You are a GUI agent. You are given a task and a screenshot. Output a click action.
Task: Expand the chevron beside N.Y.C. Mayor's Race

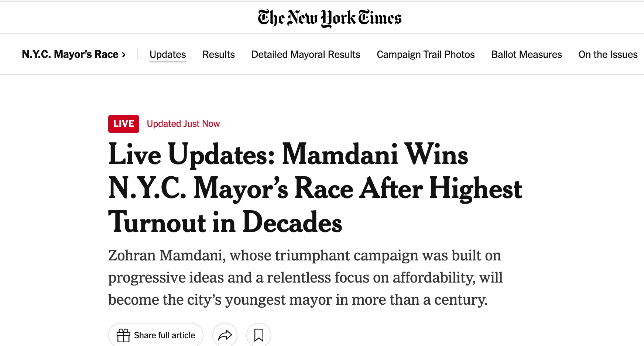point(124,55)
